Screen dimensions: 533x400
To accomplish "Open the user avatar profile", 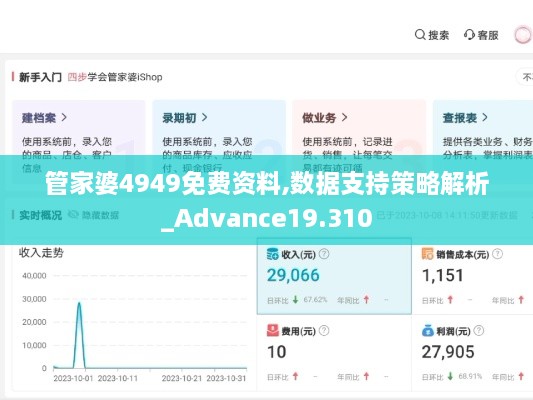I will pyautogui.click(x=522, y=35).
